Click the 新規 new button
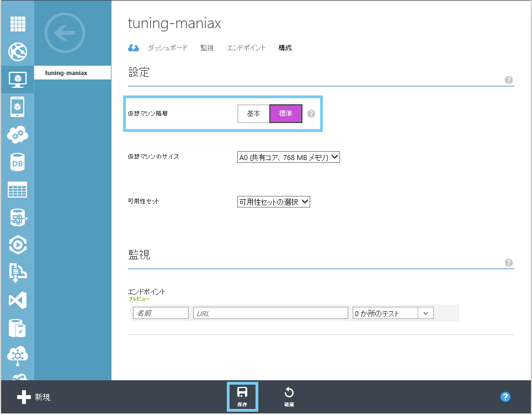Viewport: 532px width, 415px height. (x=34, y=397)
